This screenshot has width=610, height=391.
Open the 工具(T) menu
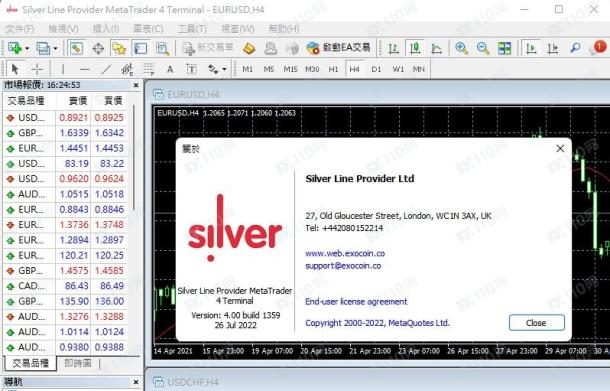coord(192,29)
